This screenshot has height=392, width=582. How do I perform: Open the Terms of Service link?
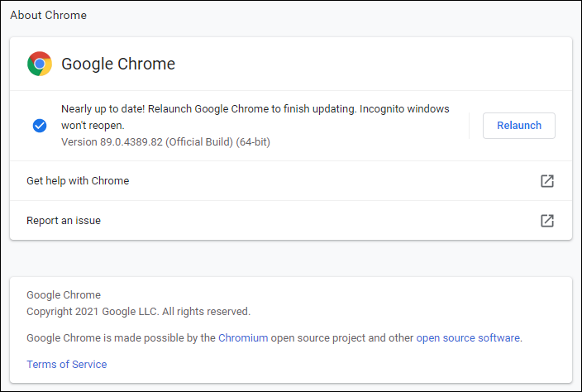point(66,364)
